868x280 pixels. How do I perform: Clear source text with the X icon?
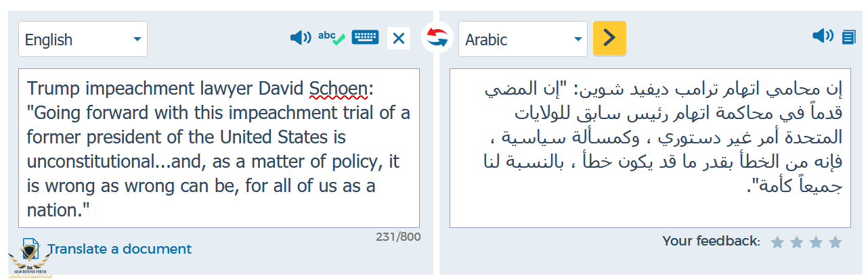[x=399, y=39]
